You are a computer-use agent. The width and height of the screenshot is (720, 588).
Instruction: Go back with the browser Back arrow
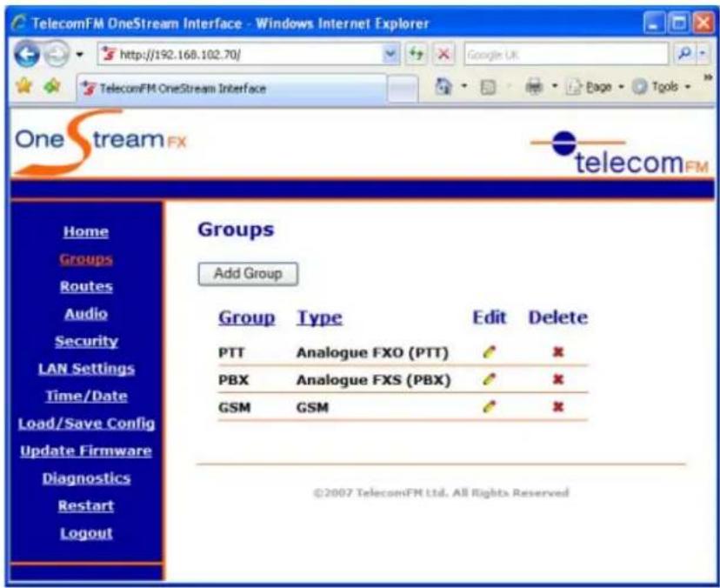(x=27, y=54)
